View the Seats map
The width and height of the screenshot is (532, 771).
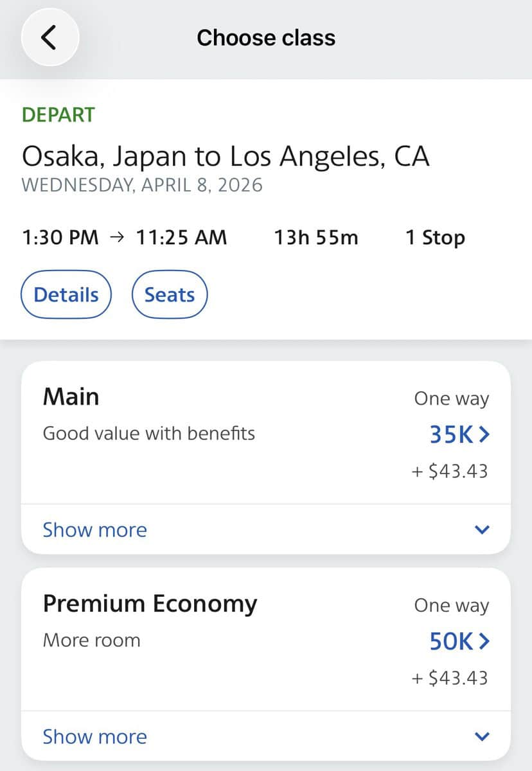170,295
